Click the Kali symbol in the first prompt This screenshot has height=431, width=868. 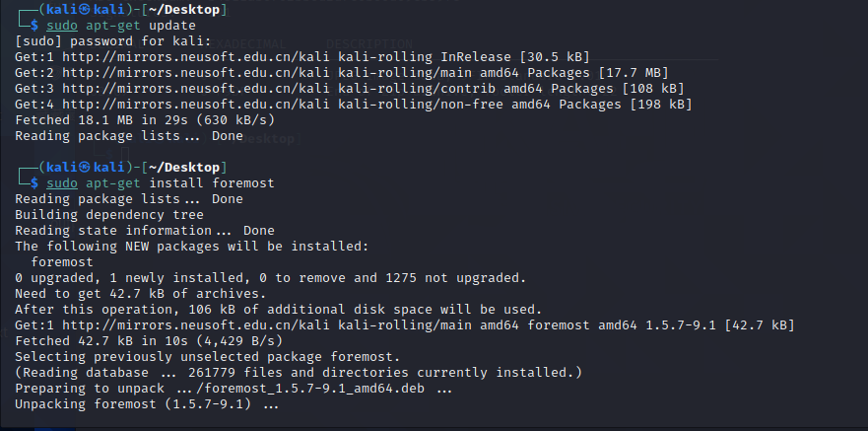pos(85,10)
